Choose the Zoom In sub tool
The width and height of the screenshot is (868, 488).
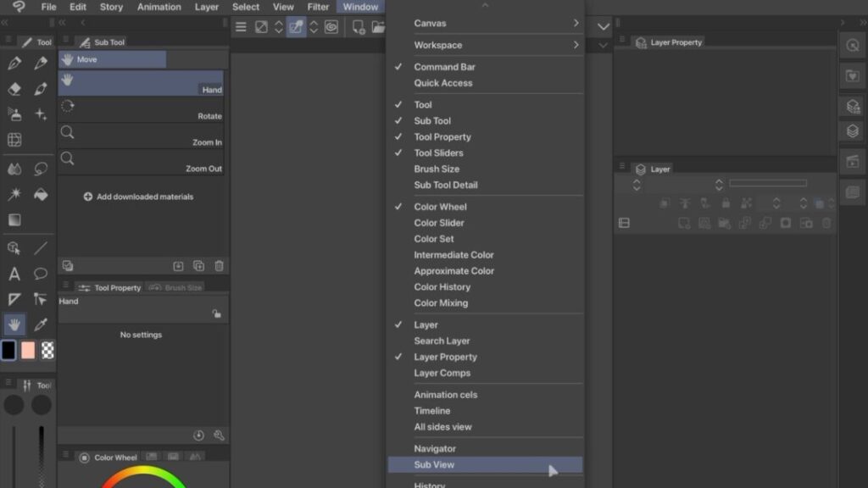click(x=141, y=136)
